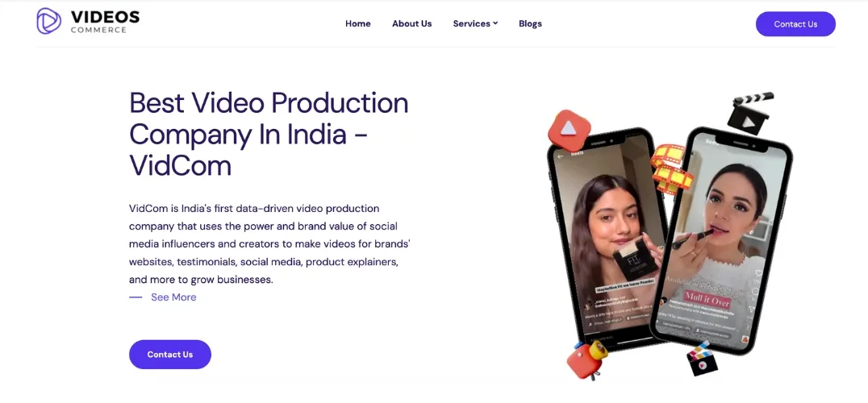
Task: Click the back arrow in left phone
Action: click(560, 156)
